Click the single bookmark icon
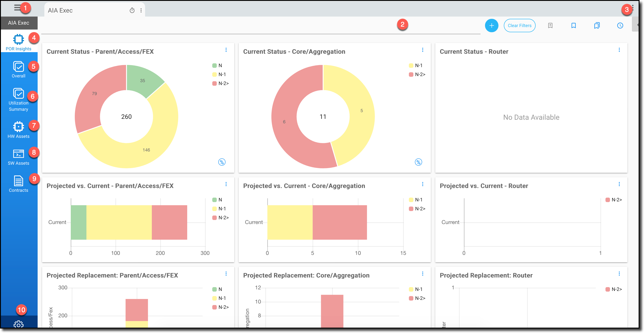The height and width of the screenshot is (333, 644). (573, 26)
